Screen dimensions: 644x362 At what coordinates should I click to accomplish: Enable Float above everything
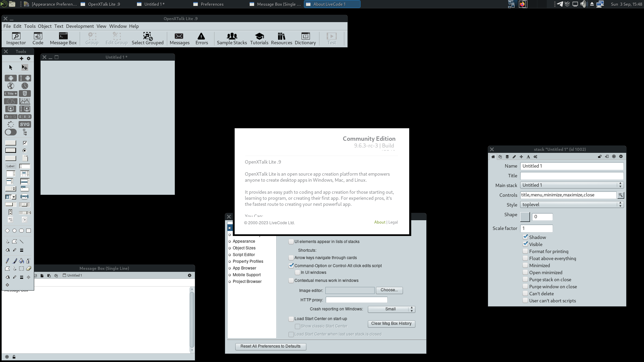tap(525, 258)
